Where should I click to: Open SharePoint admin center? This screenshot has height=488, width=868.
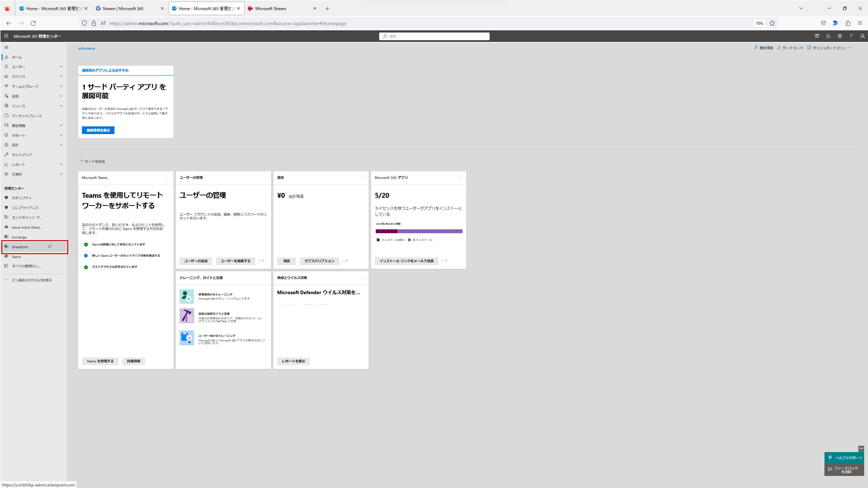pyautogui.click(x=20, y=247)
